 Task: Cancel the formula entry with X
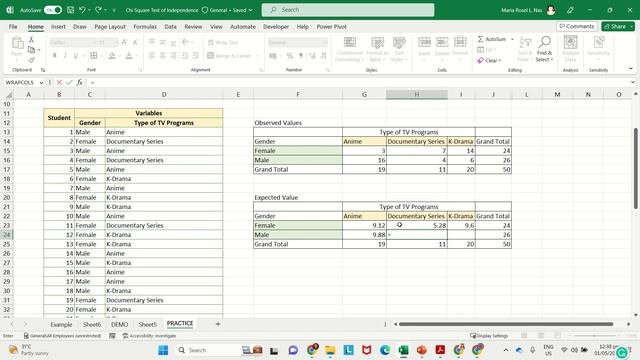[59, 82]
